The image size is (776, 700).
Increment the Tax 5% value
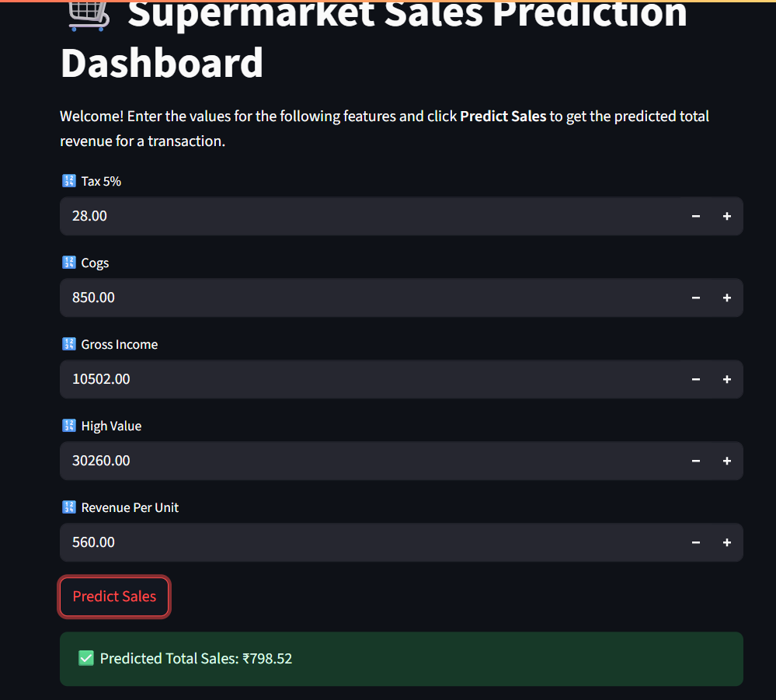(x=726, y=216)
